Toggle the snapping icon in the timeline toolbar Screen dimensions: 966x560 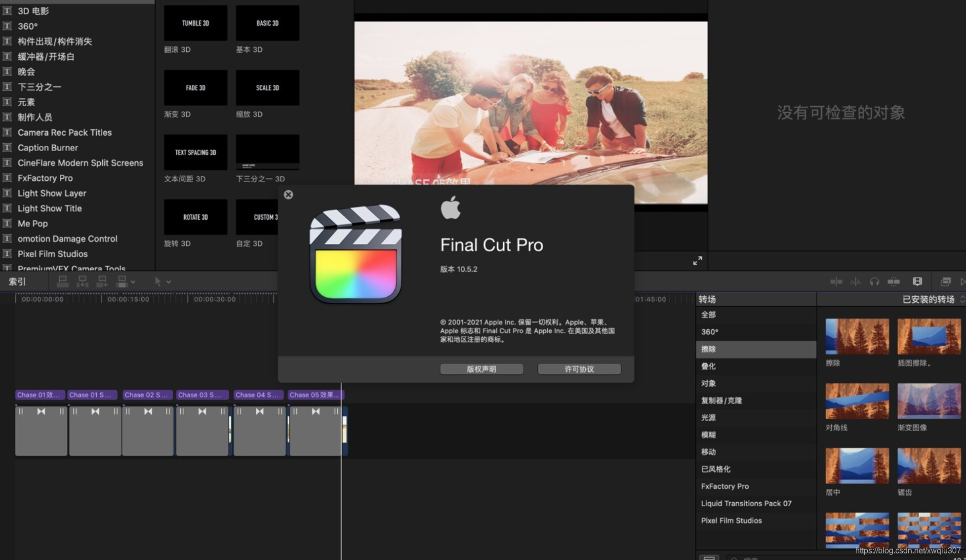893,281
